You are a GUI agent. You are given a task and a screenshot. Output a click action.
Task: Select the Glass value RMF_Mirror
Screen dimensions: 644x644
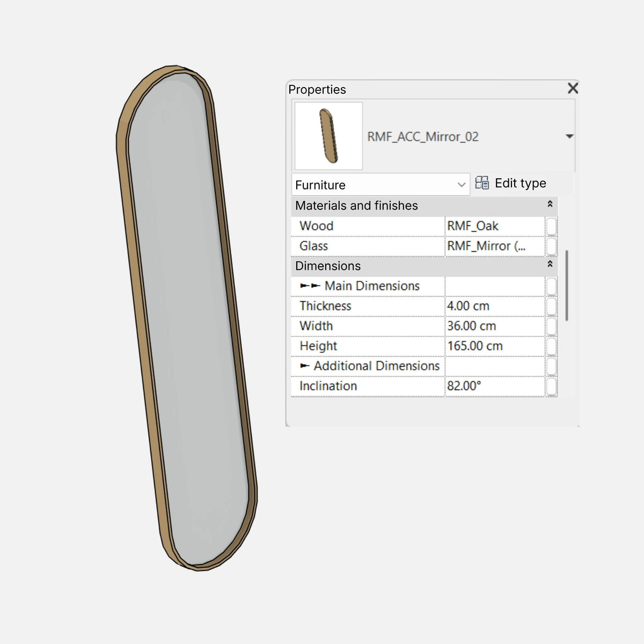point(495,246)
